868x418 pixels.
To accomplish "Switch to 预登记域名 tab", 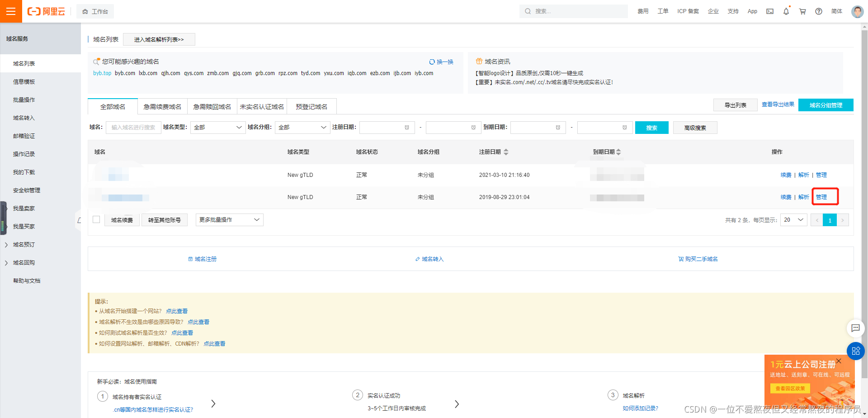I will click(x=311, y=107).
